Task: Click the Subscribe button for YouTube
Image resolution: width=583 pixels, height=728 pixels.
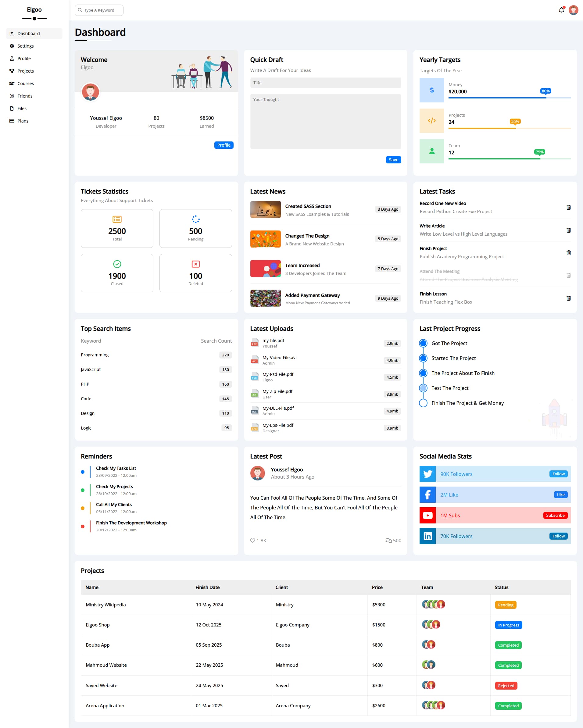Action: (x=555, y=515)
